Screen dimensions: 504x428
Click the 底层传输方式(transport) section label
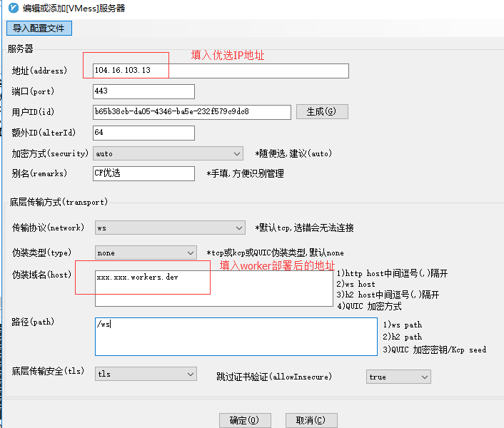coord(59,203)
